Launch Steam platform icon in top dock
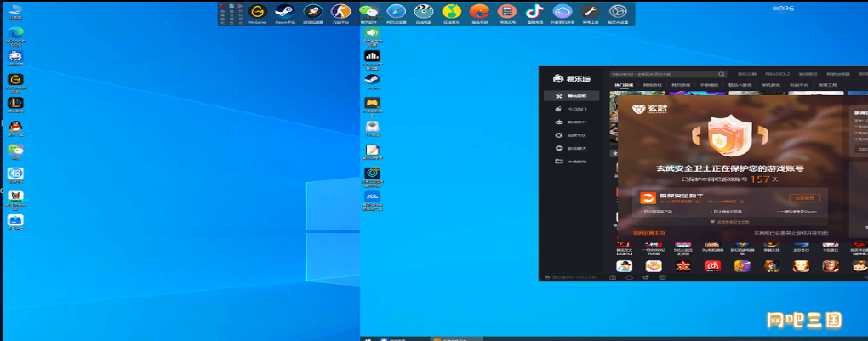This screenshot has height=341, width=868. [x=285, y=12]
